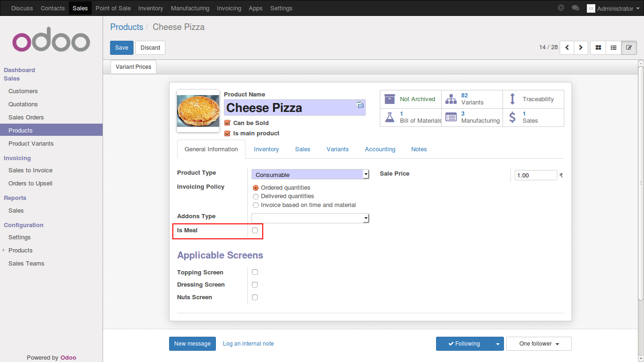644x362 pixels.
Task: Click the translate icon in product name field
Action: pyautogui.click(x=360, y=105)
